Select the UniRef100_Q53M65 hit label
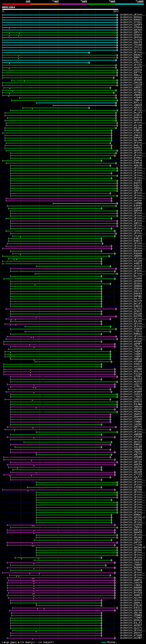 [x=131, y=80]
